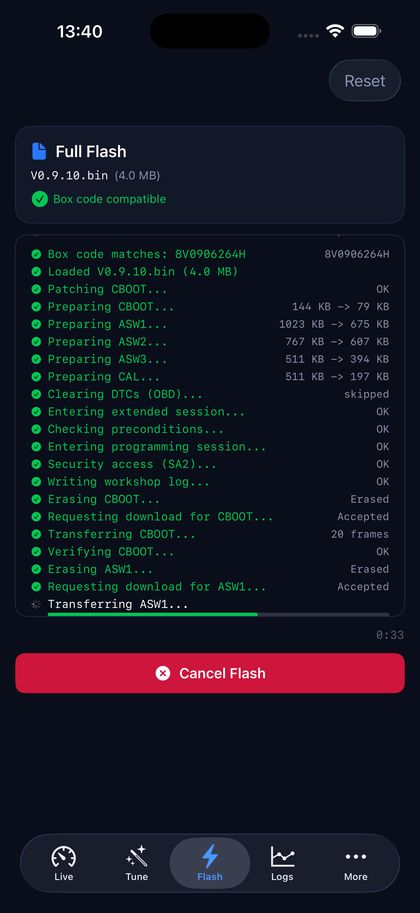Image resolution: width=420 pixels, height=913 pixels.
Task: Click the Transferring ASW1 progress bar
Action: coord(218,614)
